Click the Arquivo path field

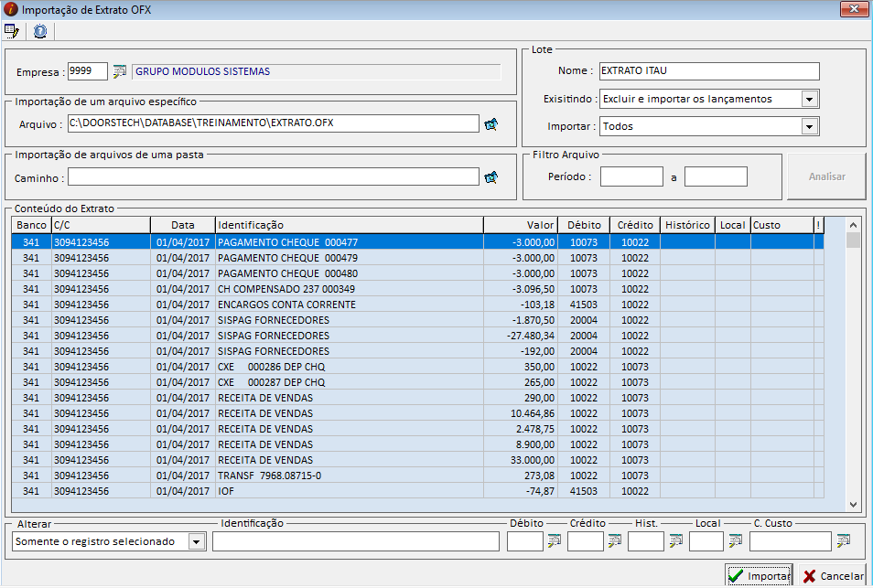pos(274,123)
